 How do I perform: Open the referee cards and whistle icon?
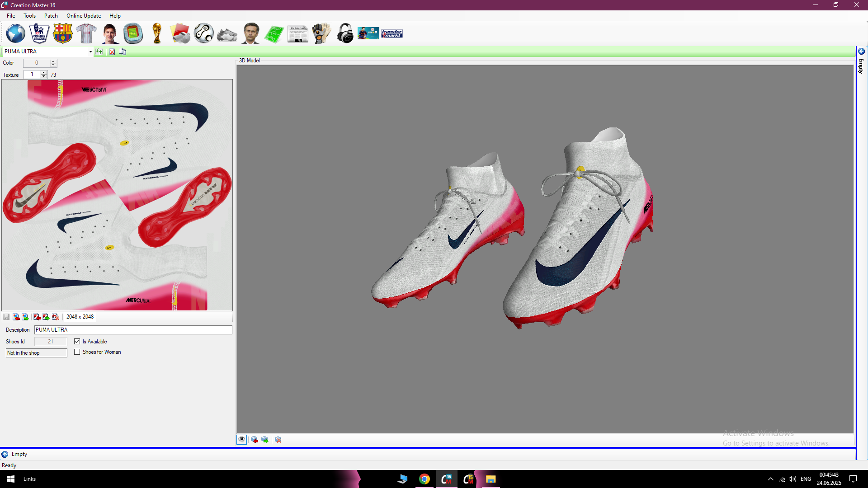180,33
